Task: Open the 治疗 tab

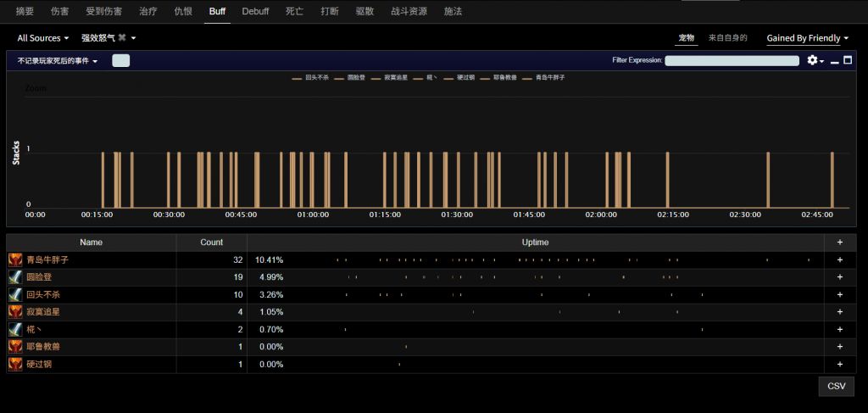Action: tap(147, 12)
